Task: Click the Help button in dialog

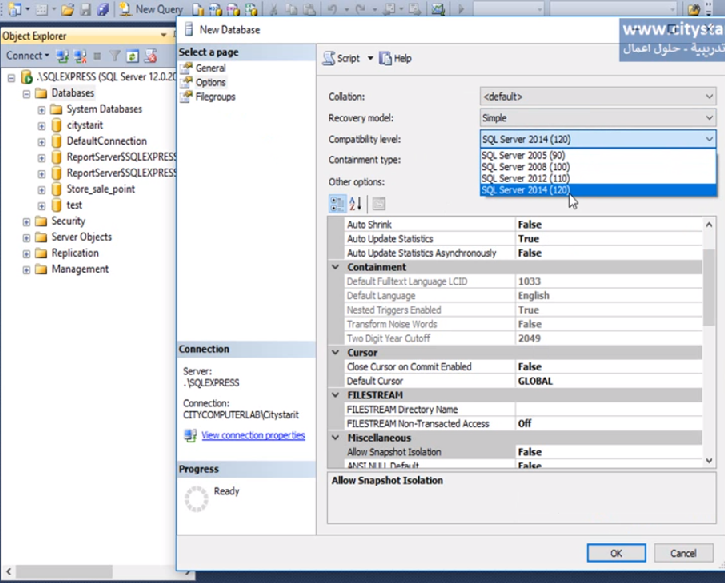Action: (x=395, y=58)
